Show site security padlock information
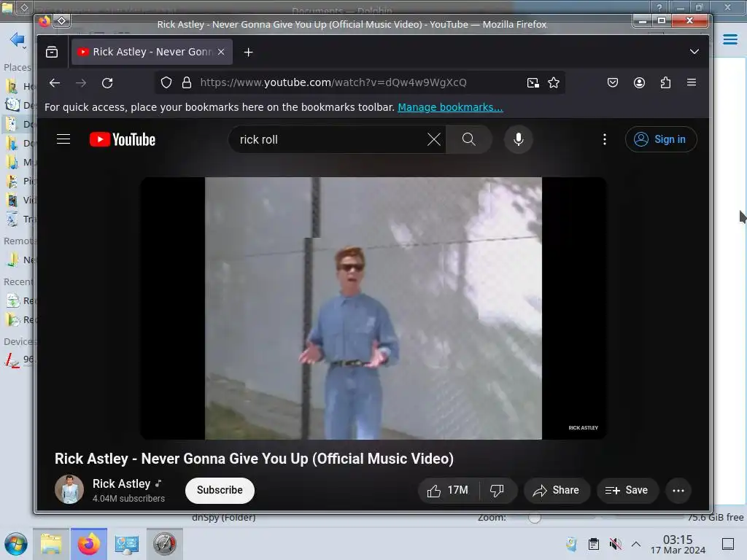This screenshot has width=747, height=560. click(x=187, y=83)
